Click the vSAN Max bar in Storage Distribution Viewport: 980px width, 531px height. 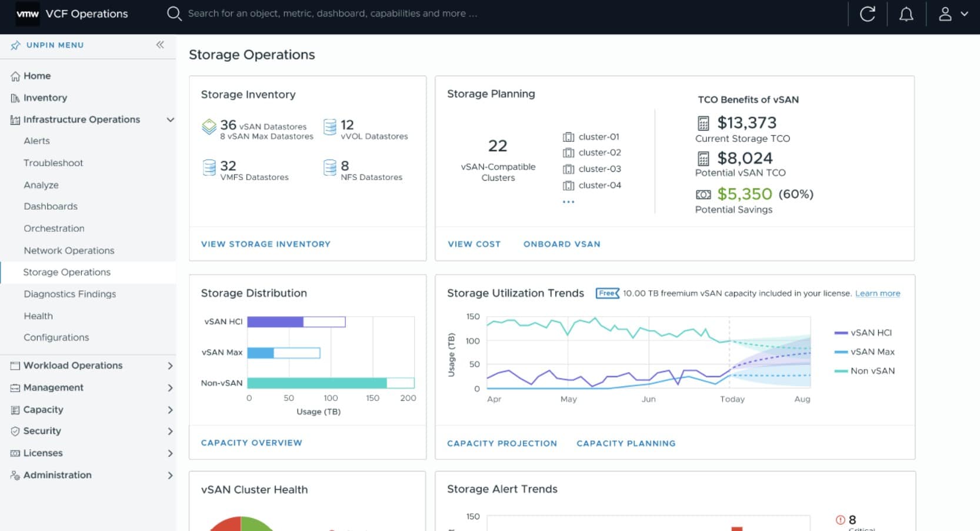[x=261, y=352]
